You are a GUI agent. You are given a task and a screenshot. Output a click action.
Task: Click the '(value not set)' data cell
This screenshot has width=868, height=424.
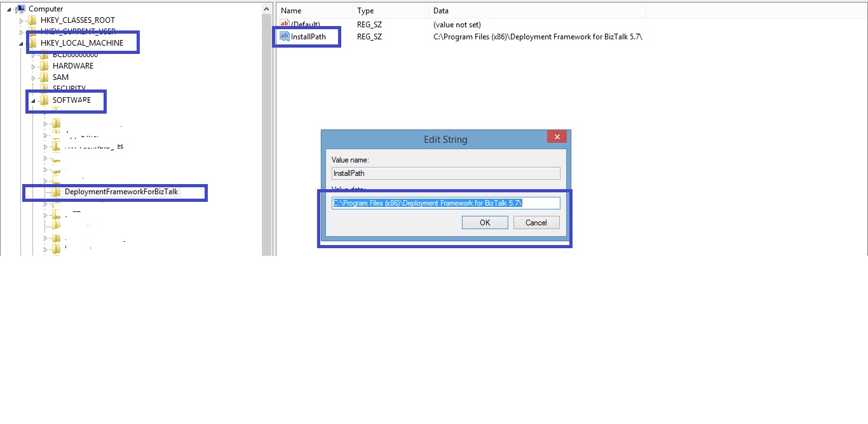(x=458, y=24)
